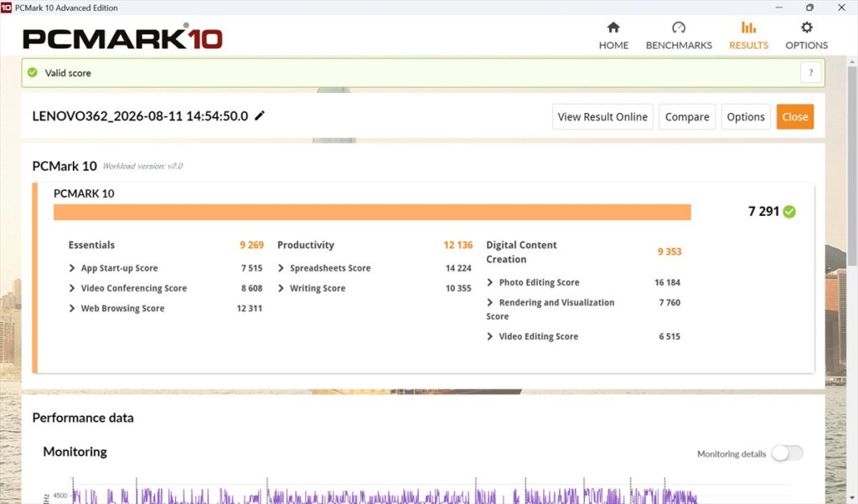Click the Valid score message text

(x=68, y=73)
